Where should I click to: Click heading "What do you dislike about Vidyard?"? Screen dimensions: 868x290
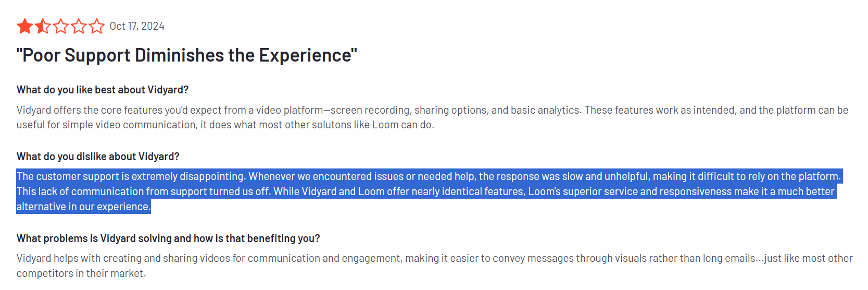click(x=98, y=156)
